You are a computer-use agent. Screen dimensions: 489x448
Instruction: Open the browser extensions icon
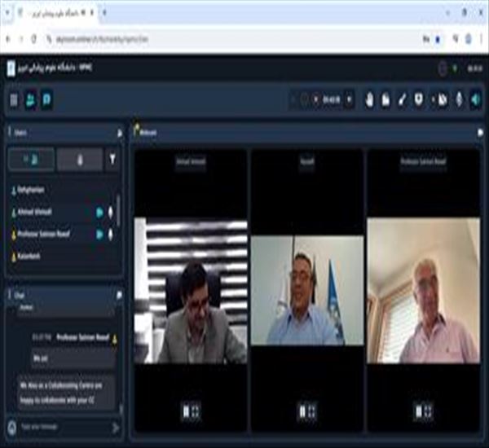[456, 39]
